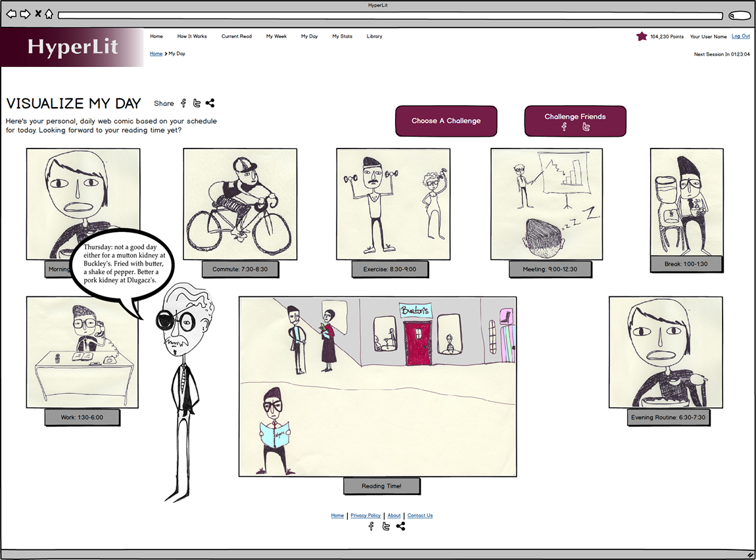The width and height of the screenshot is (756, 560).
Task: Click the browser home icon
Action: point(49,14)
